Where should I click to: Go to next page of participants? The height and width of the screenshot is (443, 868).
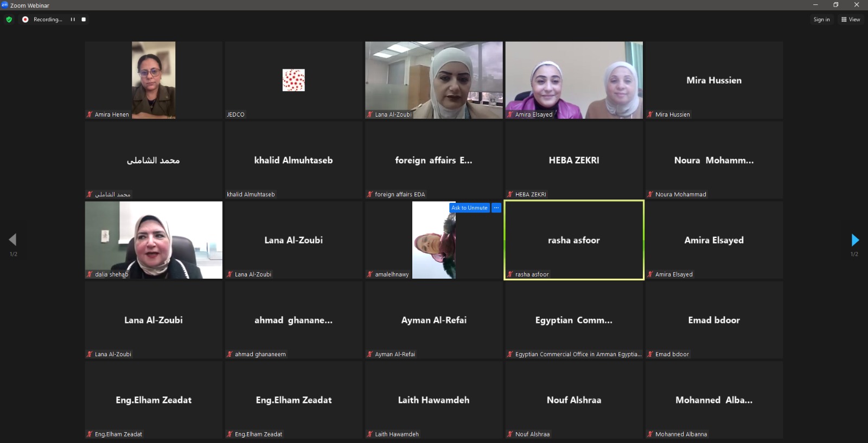854,240
